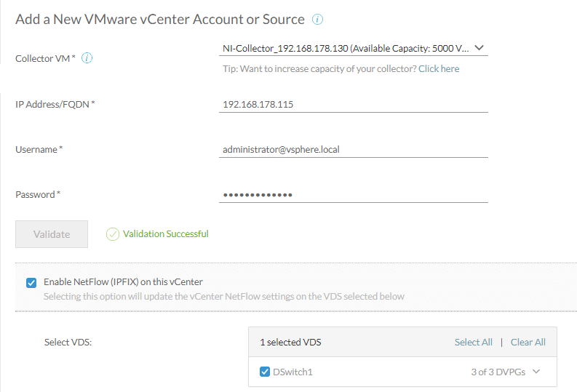Click the green Validation Successful checkmark icon
Screen dimensions: 577x392
click(113, 234)
